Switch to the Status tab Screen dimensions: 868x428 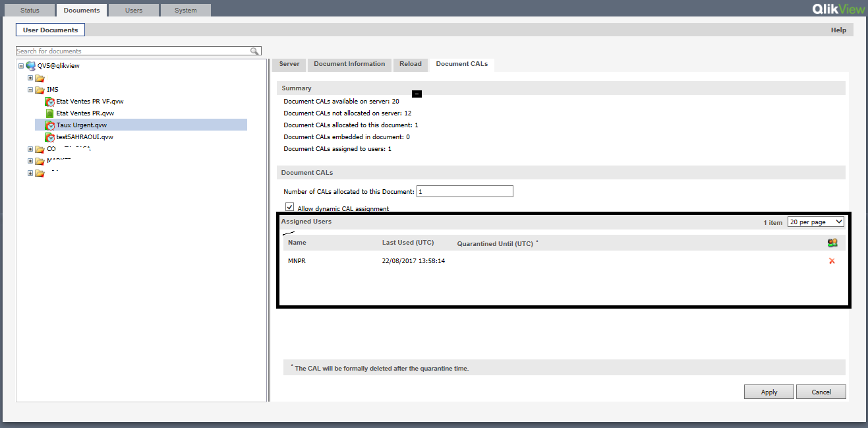pos(30,11)
